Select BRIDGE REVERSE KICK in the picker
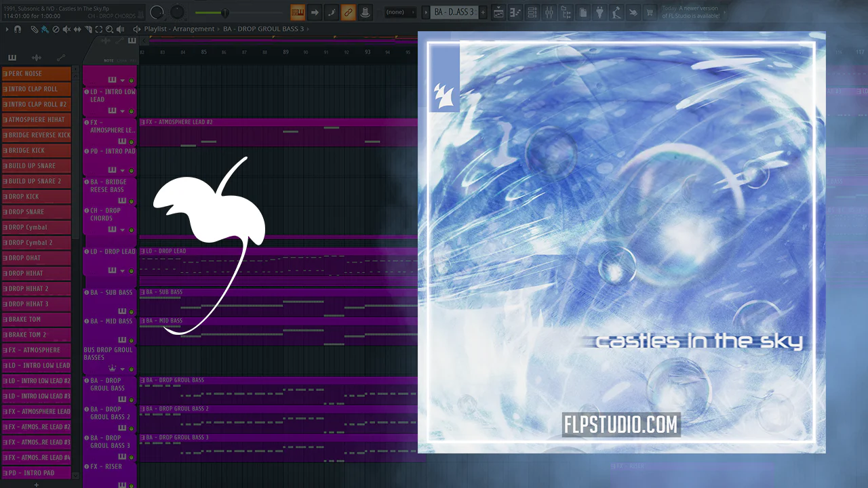Screen dimensions: 868x488 click(x=37, y=135)
